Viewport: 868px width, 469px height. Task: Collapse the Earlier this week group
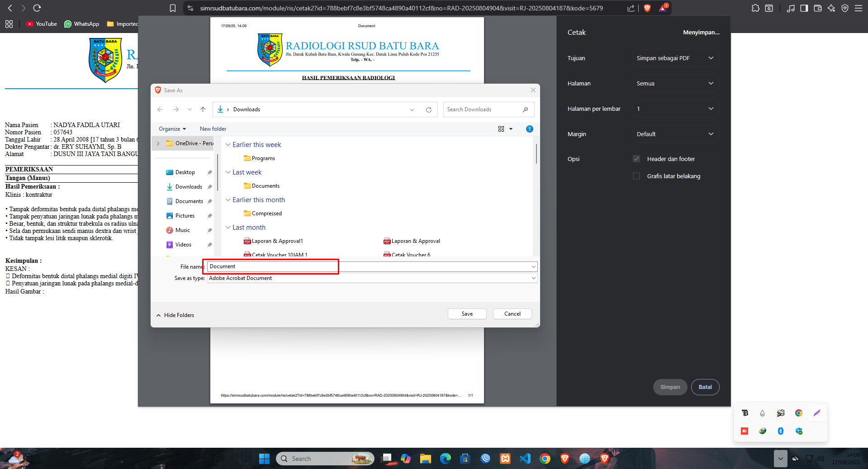point(228,145)
